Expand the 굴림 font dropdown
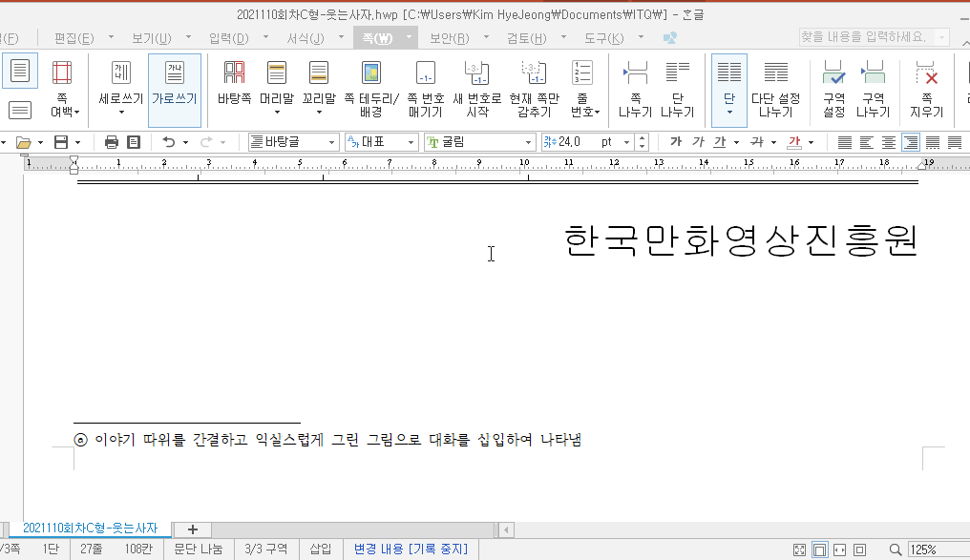 528,143
